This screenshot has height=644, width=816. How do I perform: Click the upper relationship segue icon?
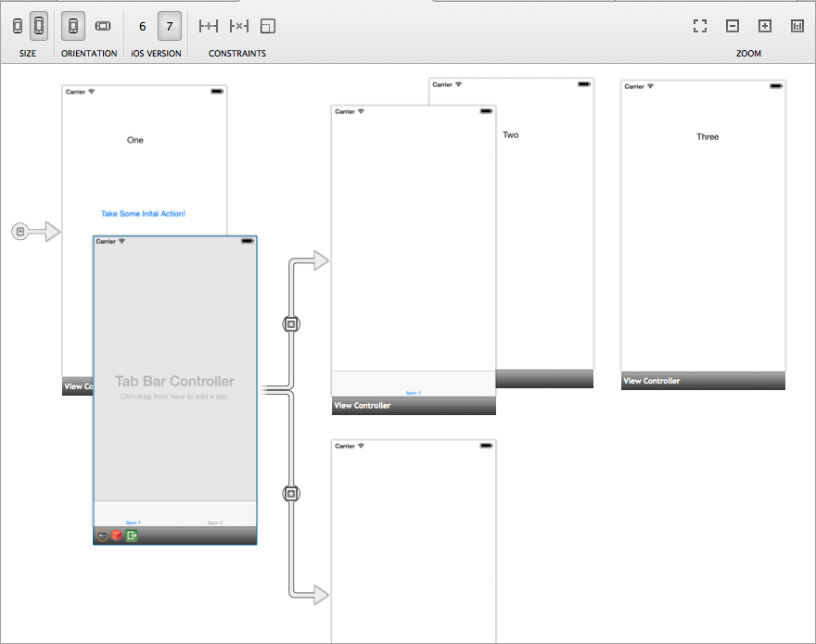point(291,323)
